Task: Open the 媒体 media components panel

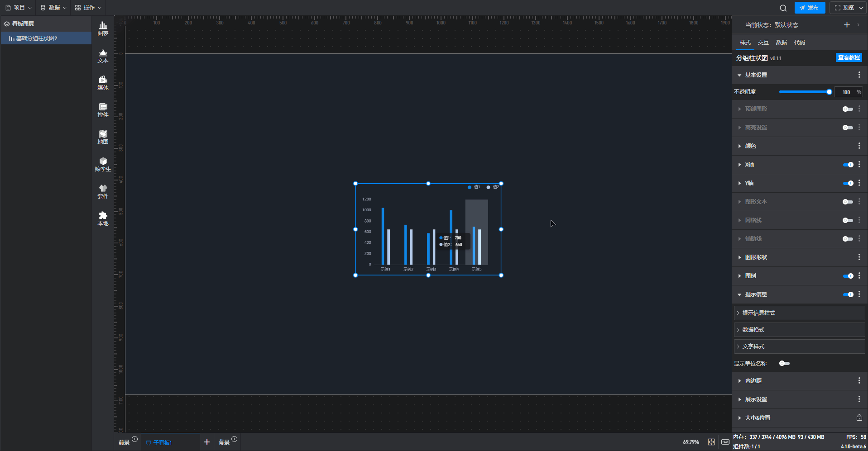Action: pyautogui.click(x=103, y=83)
